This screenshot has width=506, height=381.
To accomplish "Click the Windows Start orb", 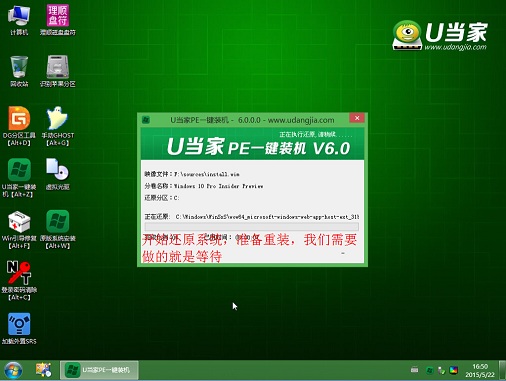I will 13,370.
